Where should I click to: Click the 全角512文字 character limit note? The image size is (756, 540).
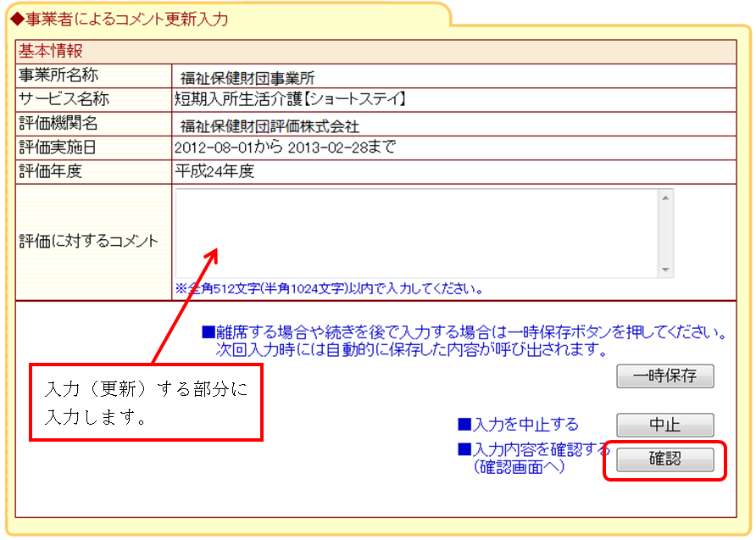pyautogui.click(x=330, y=289)
